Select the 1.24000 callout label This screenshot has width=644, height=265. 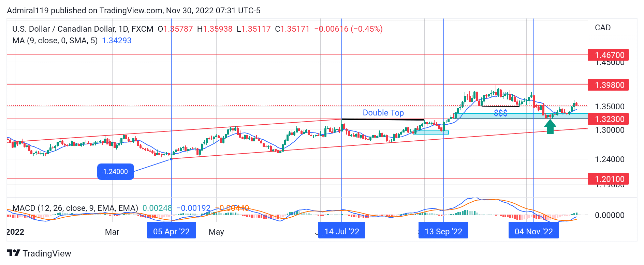coord(116,172)
